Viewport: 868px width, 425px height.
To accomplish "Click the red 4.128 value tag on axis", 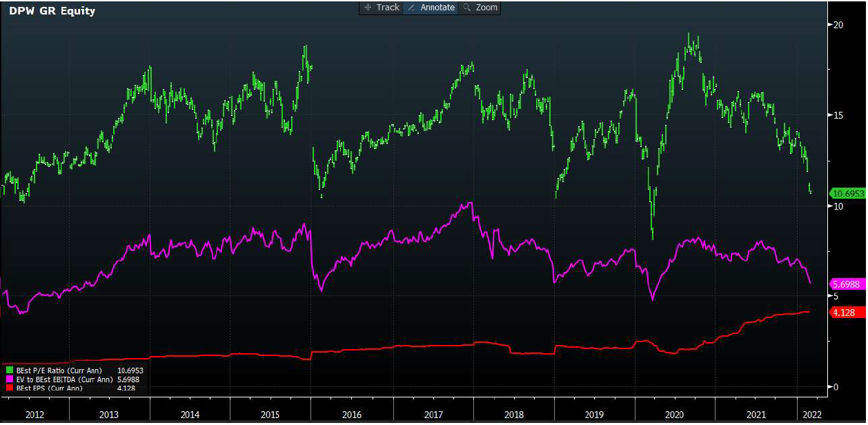I will (x=844, y=313).
